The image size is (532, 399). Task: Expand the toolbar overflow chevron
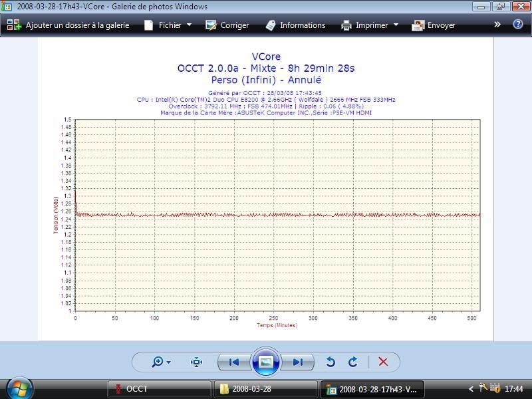497,25
